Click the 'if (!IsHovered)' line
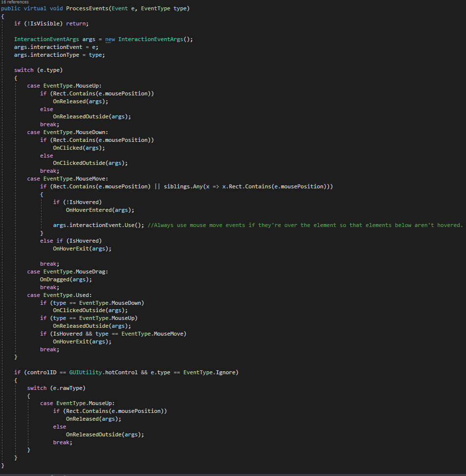Image resolution: width=466 pixels, height=476 pixels. [77, 202]
